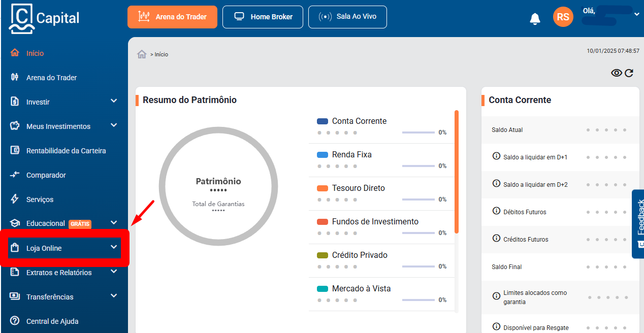Click the date and time 10/01/2025 07:48:57
The image size is (644, 333).
[613, 51]
